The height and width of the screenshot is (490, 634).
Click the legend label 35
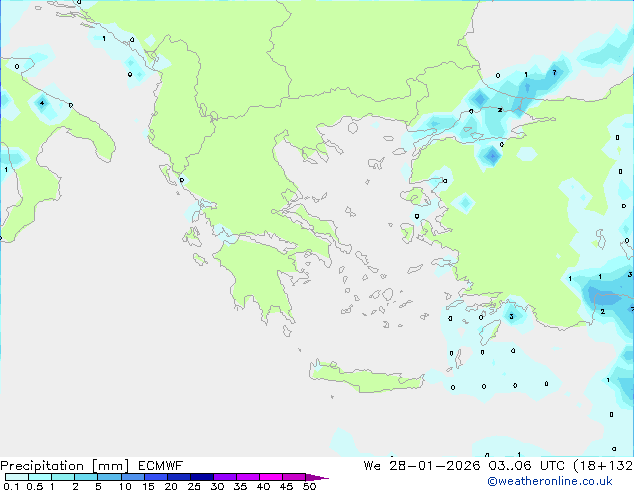point(240,486)
